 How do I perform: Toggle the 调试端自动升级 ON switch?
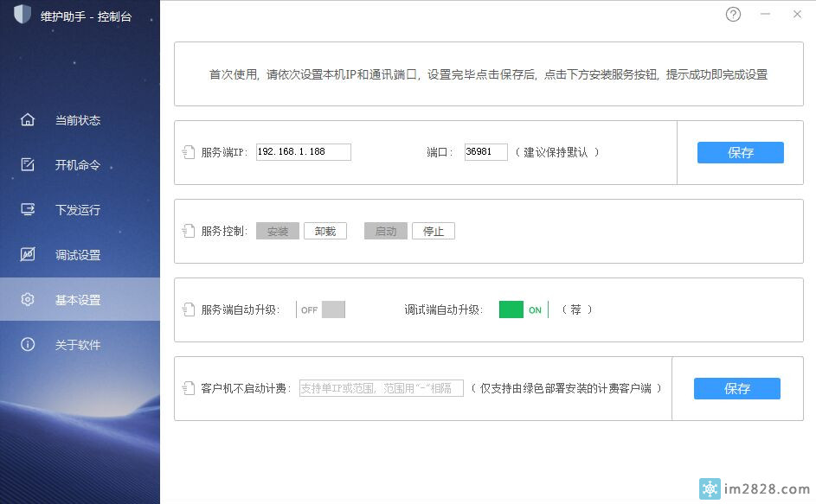(x=523, y=309)
